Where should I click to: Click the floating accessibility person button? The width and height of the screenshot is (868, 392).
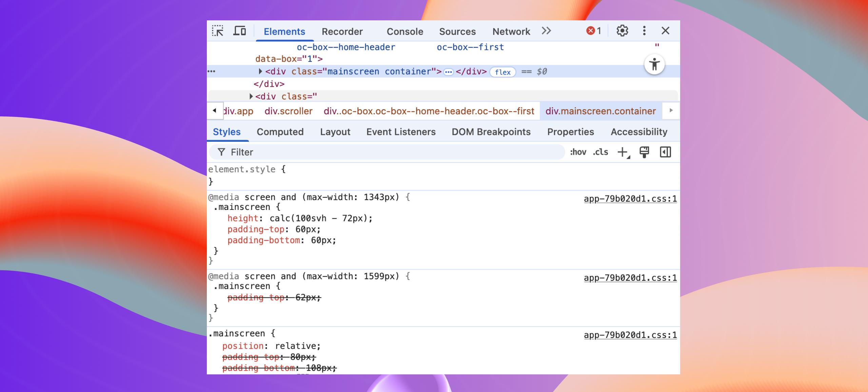[x=654, y=64]
